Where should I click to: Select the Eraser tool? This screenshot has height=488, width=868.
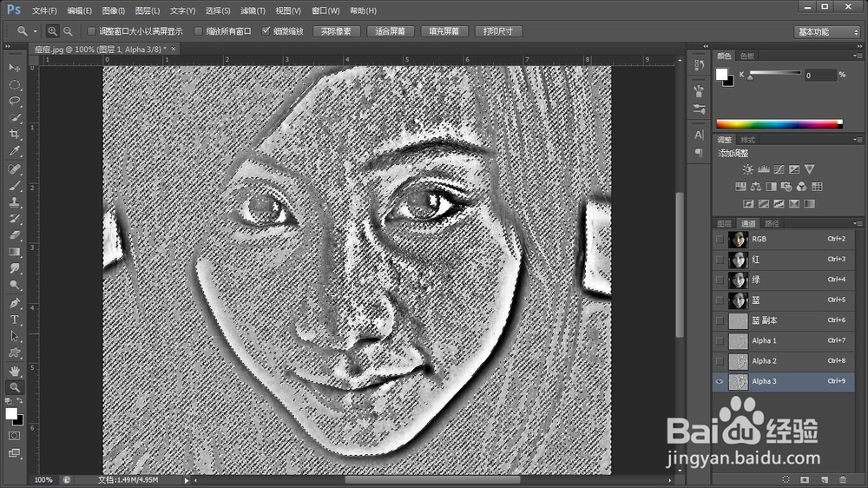15,235
